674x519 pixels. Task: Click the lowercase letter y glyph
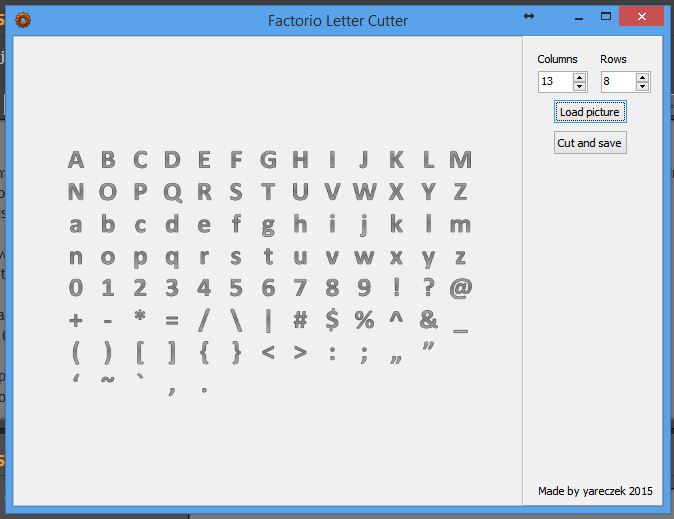428,259
